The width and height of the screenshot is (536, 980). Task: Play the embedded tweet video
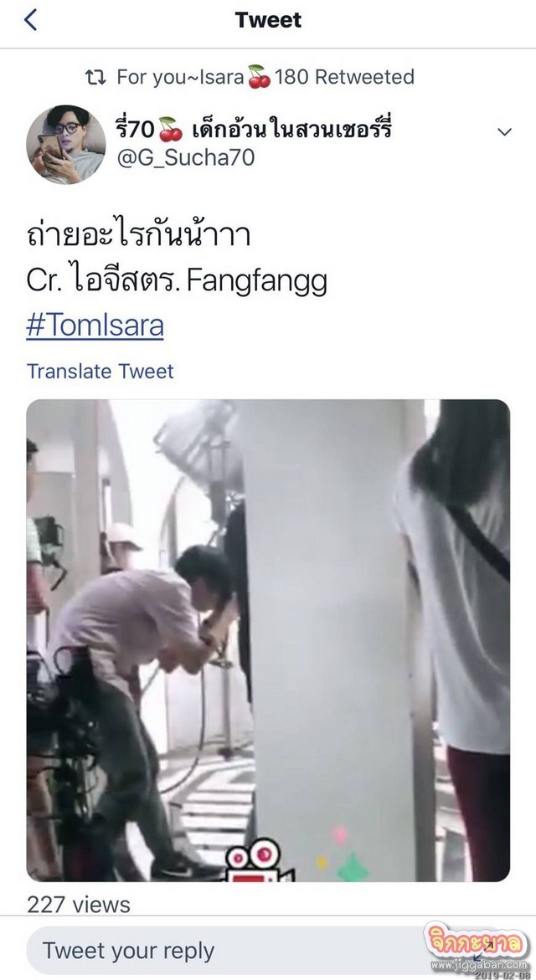point(268,640)
